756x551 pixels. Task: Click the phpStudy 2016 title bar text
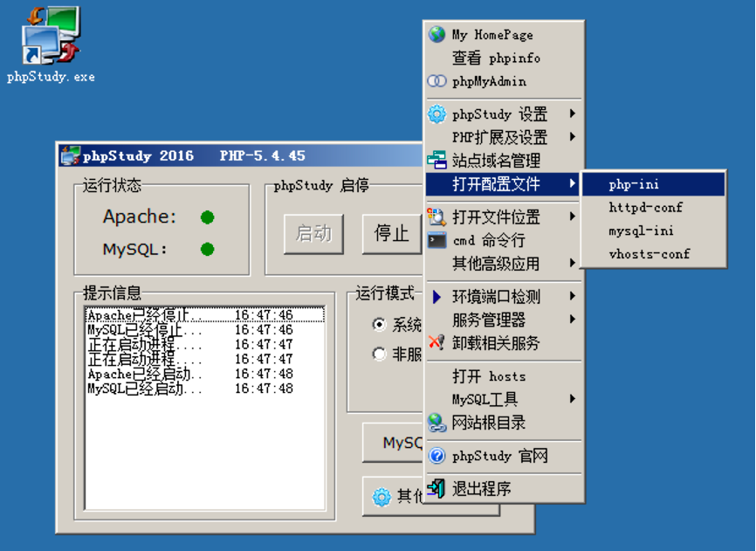click(138, 155)
